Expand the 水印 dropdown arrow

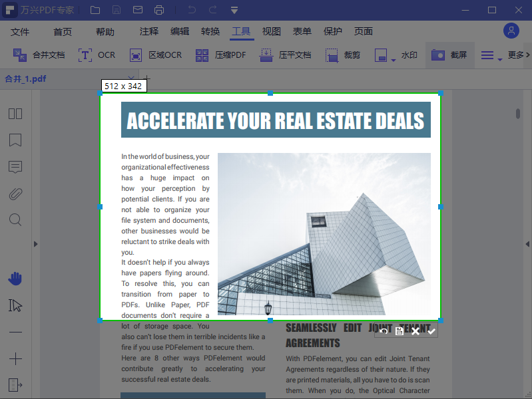click(x=394, y=60)
